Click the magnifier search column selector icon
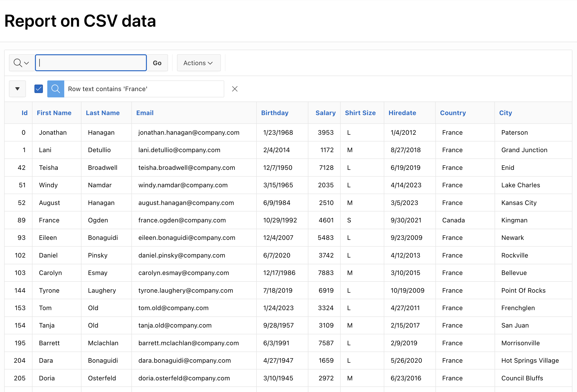577x392 pixels. click(x=21, y=63)
